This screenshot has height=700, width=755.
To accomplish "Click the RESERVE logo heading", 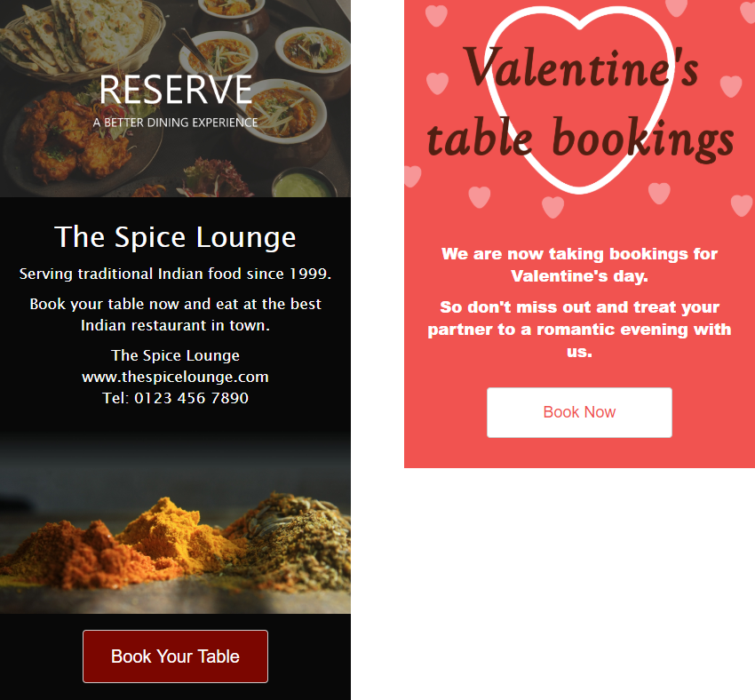I will point(176,90).
